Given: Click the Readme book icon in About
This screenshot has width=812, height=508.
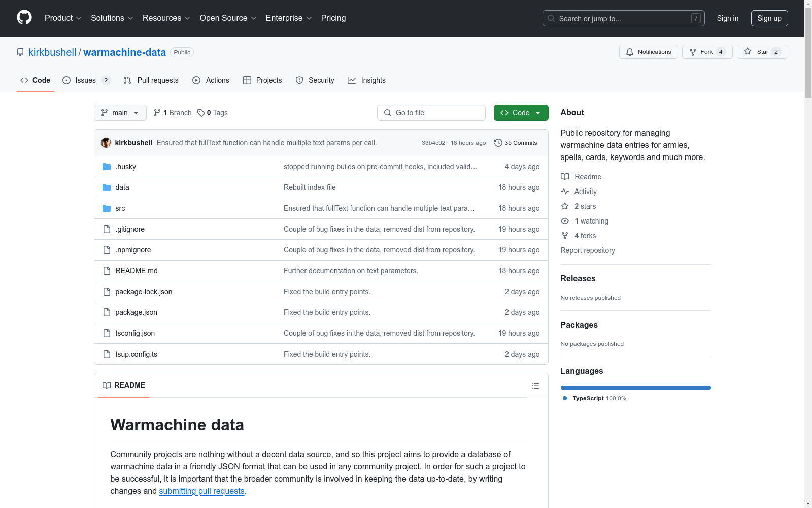Looking at the screenshot, I should [x=565, y=177].
